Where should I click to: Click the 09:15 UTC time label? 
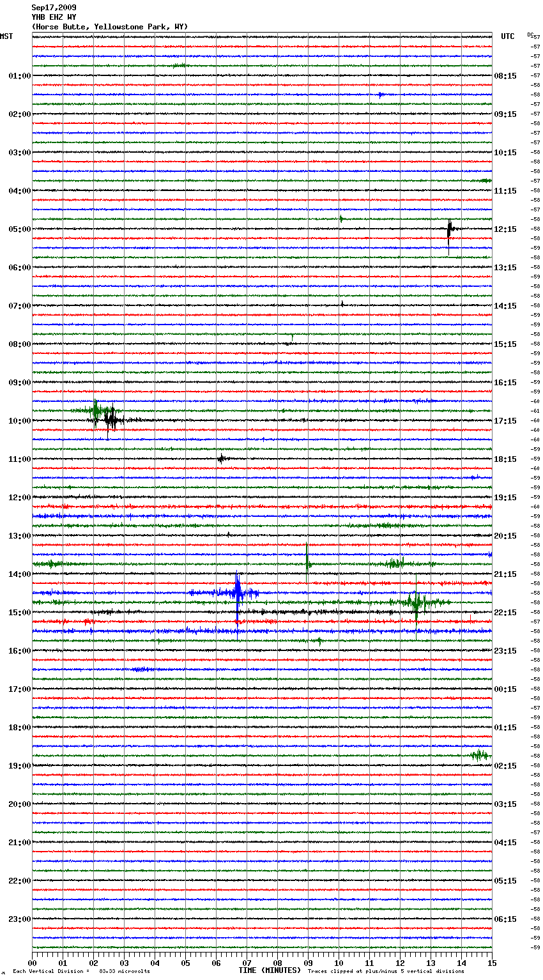(x=505, y=114)
